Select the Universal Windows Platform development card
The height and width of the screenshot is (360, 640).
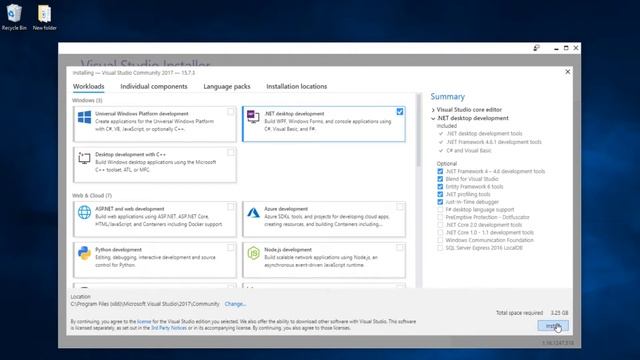pos(155,124)
